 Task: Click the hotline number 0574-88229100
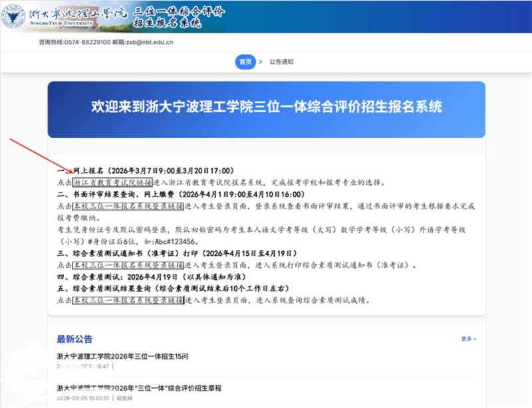pyautogui.click(x=89, y=43)
